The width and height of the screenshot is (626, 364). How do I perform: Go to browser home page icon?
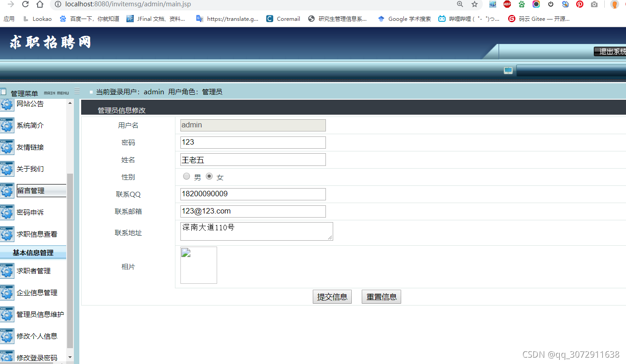[x=40, y=4]
